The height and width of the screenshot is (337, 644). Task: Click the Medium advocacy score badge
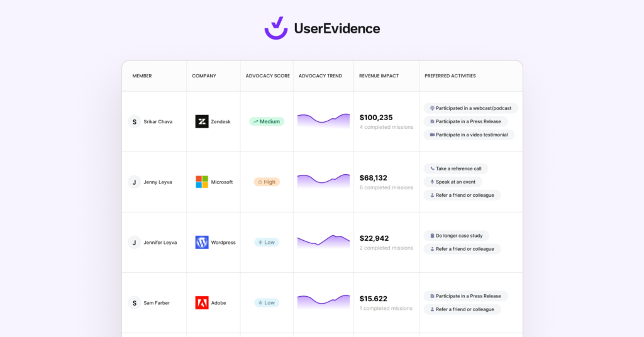pyautogui.click(x=267, y=121)
